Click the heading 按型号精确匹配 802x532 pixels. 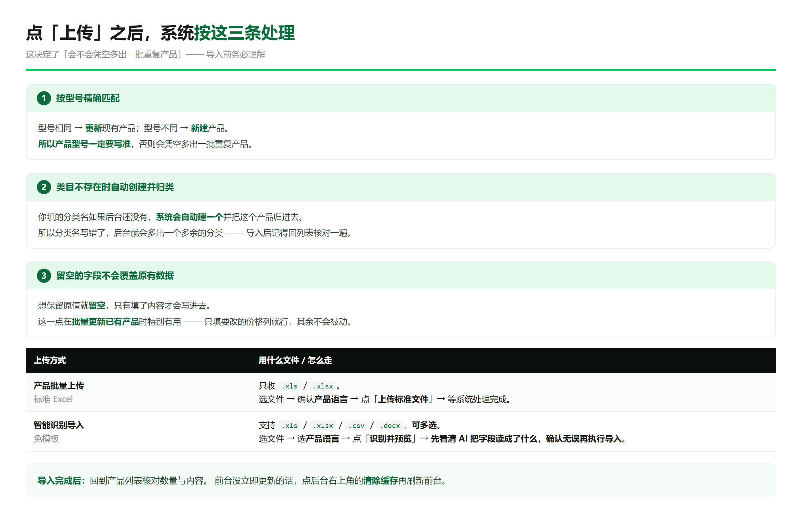click(x=88, y=98)
